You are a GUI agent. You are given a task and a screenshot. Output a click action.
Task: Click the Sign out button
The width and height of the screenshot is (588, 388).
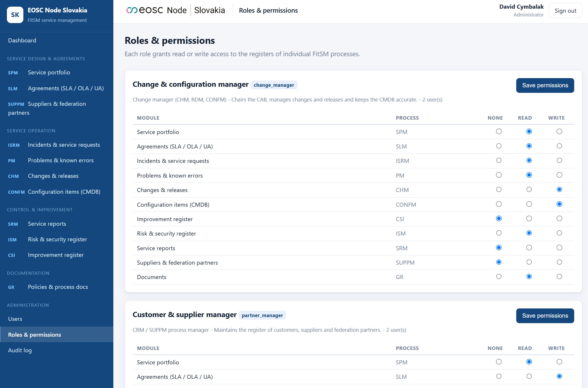click(x=565, y=11)
